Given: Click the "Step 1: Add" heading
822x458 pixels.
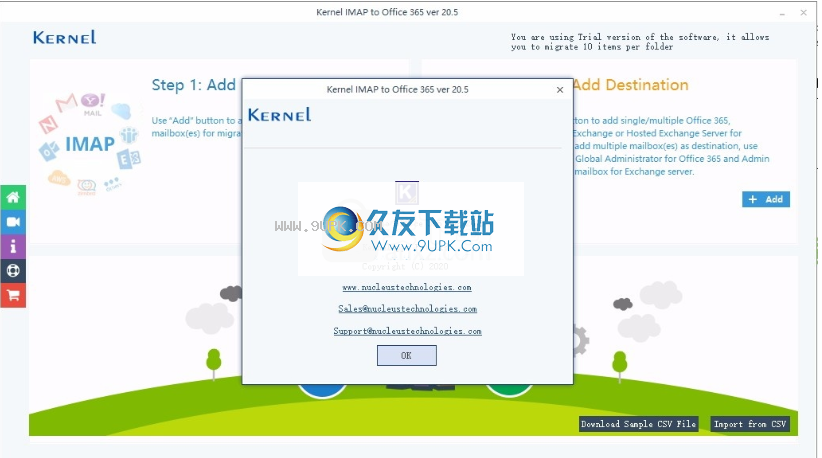Looking at the screenshot, I should coord(193,85).
